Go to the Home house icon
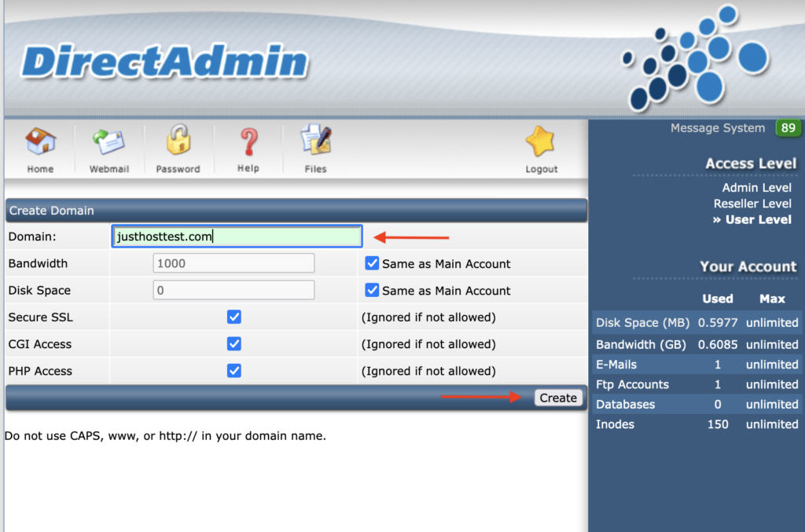This screenshot has height=532, width=805. (41, 141)
